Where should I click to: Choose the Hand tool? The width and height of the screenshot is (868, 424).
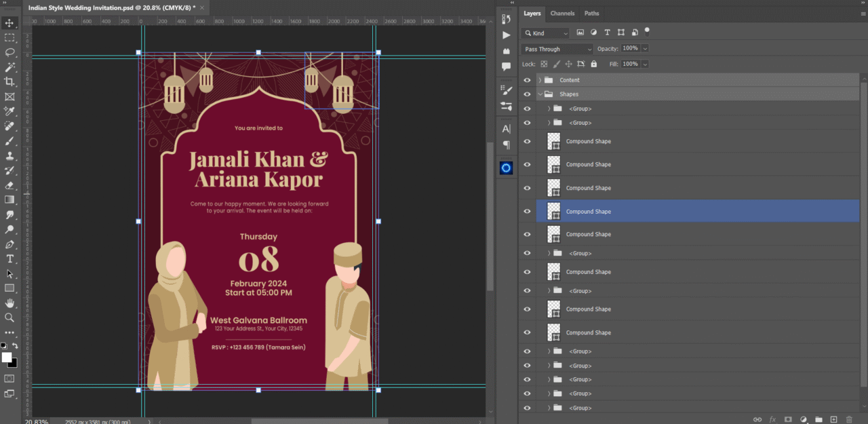(9, 303)
